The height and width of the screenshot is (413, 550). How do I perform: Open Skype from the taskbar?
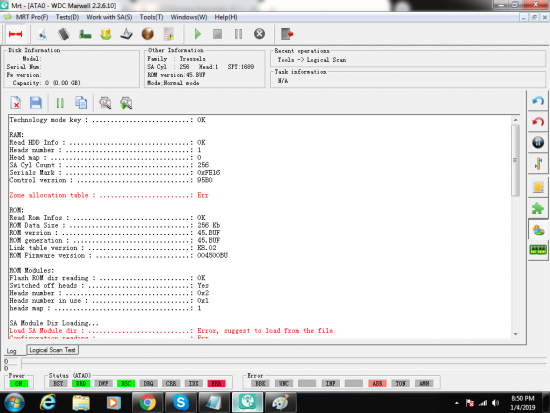[x=181, y=402]
